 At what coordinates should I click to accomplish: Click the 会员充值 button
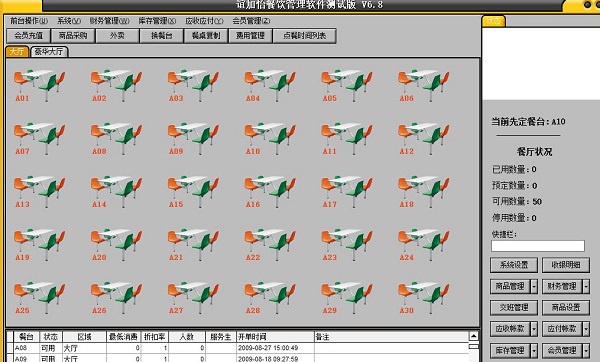29,36
